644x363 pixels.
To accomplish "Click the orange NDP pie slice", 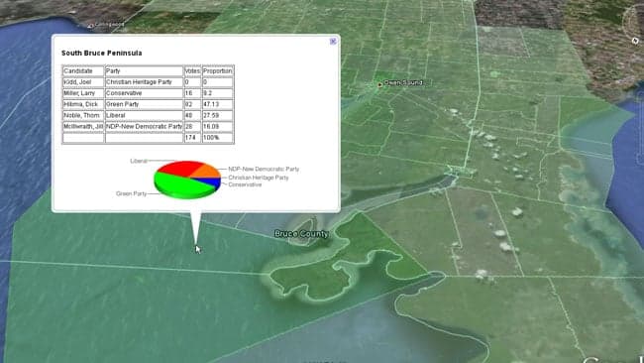I will [209, 172].
